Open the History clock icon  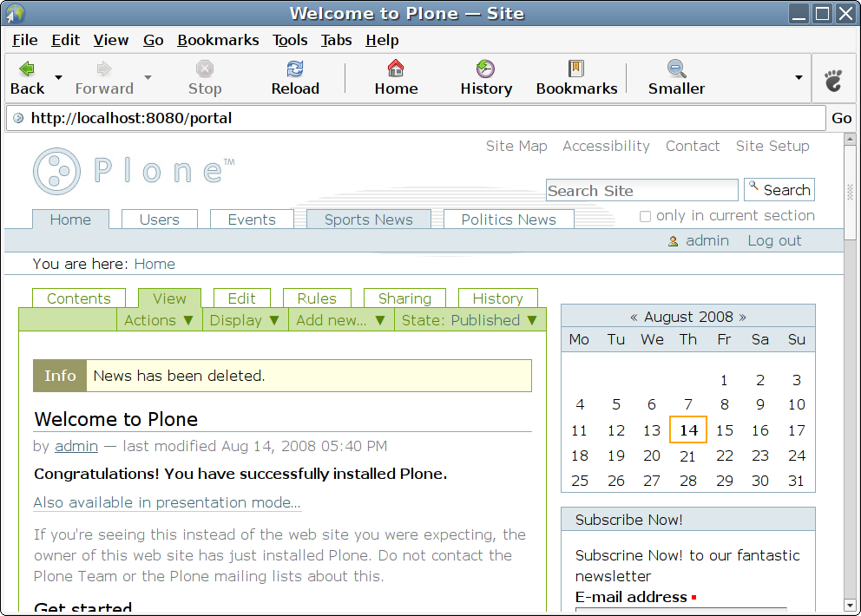pos(485,69)
